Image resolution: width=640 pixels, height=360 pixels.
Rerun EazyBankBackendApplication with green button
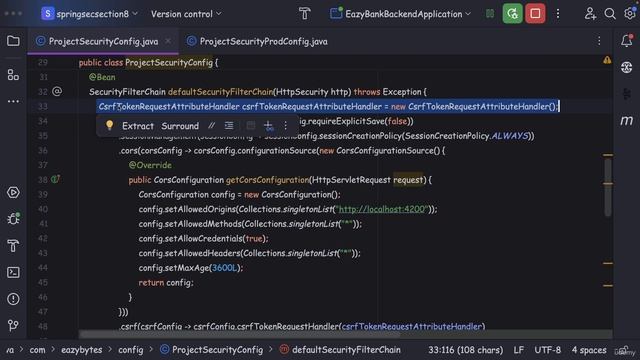(512, 14)
